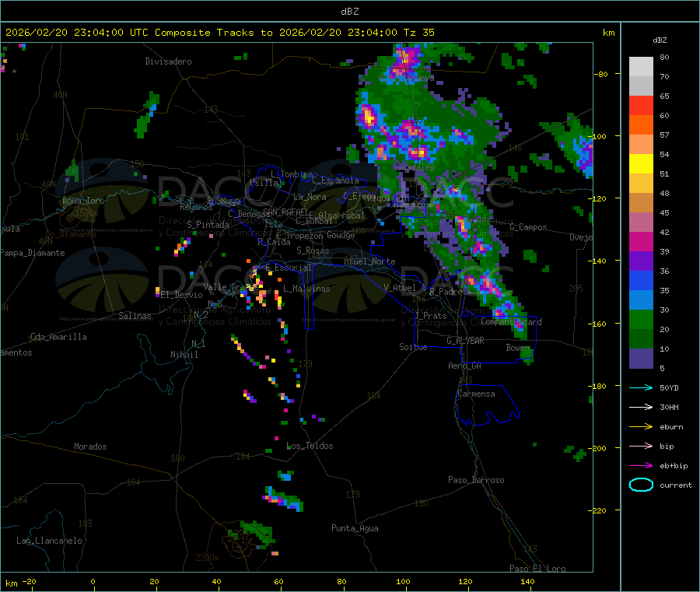
Task: Click the 'Lag.Llancanelo' map label
Action: point(49,541)
